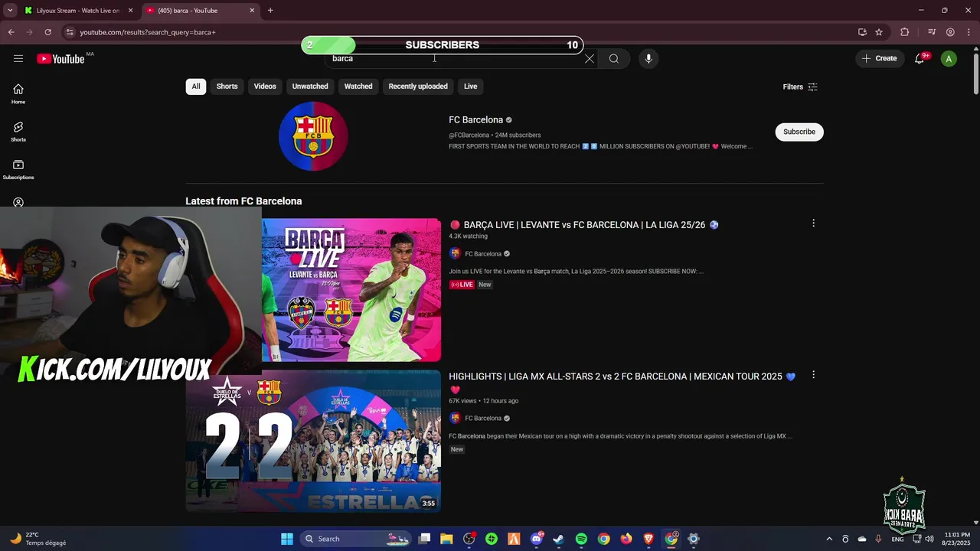The image size is (980, 551).
Task: Click the page vertical scrollbar
Action: click(975, 73)
